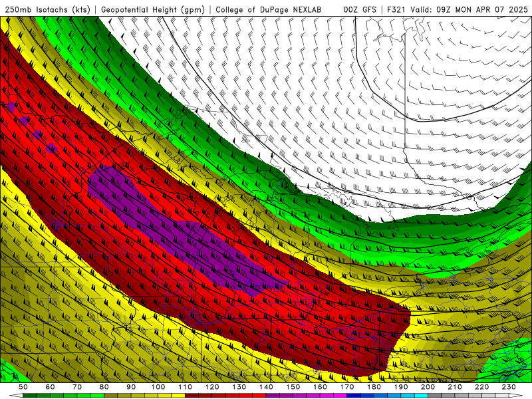Click the 100 label on the color scale

tap(158, 387)
